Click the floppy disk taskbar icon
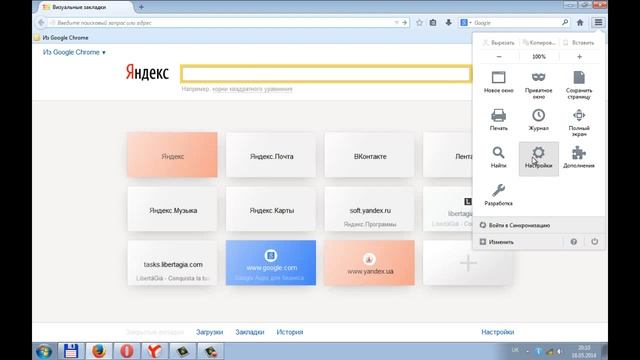640x360 pixels. pos(71,351)
